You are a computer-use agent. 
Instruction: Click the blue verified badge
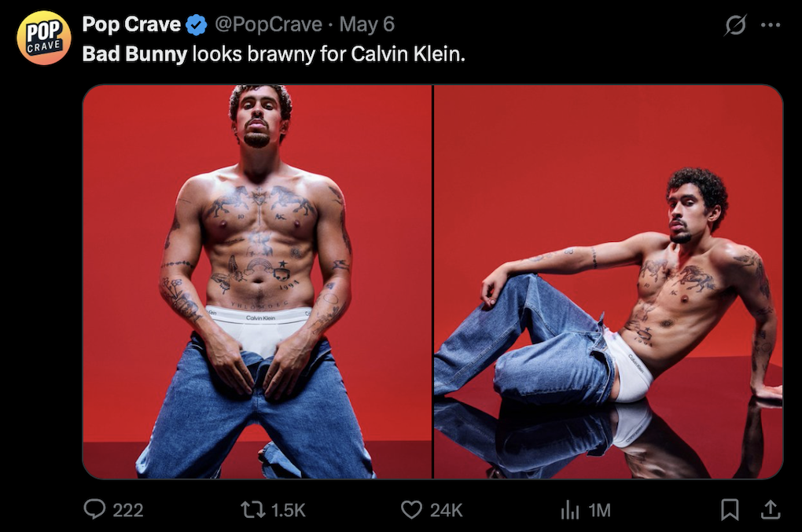[x=197, y=26]
